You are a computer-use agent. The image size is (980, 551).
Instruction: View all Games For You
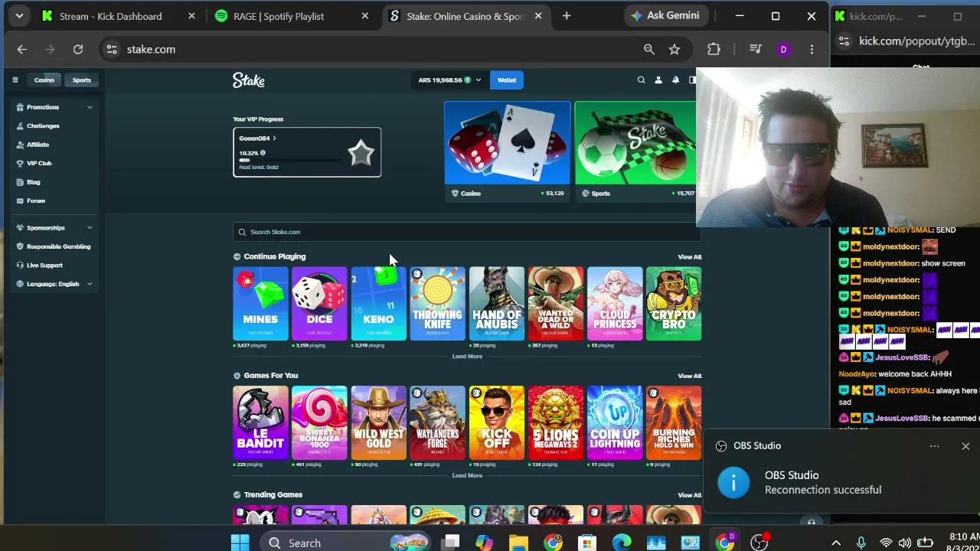(x=689, y=376)
